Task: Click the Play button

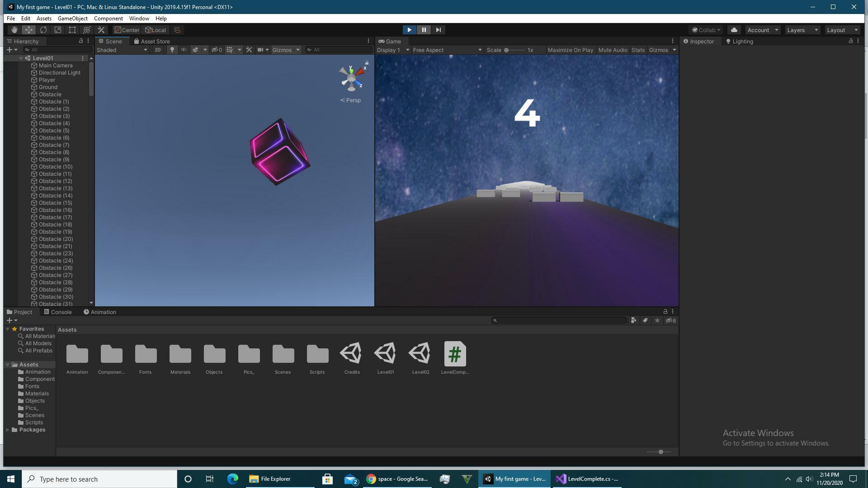Action: [x=409, y=30]
